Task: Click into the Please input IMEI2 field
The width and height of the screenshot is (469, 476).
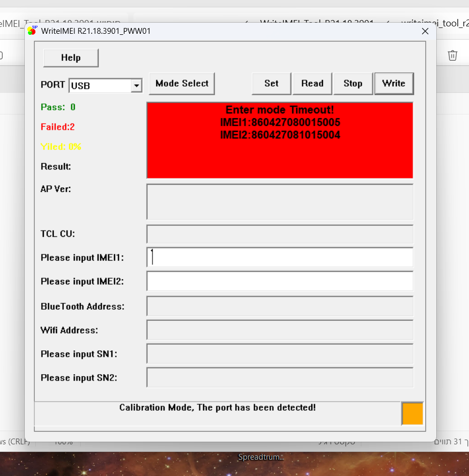Action: 280,281
